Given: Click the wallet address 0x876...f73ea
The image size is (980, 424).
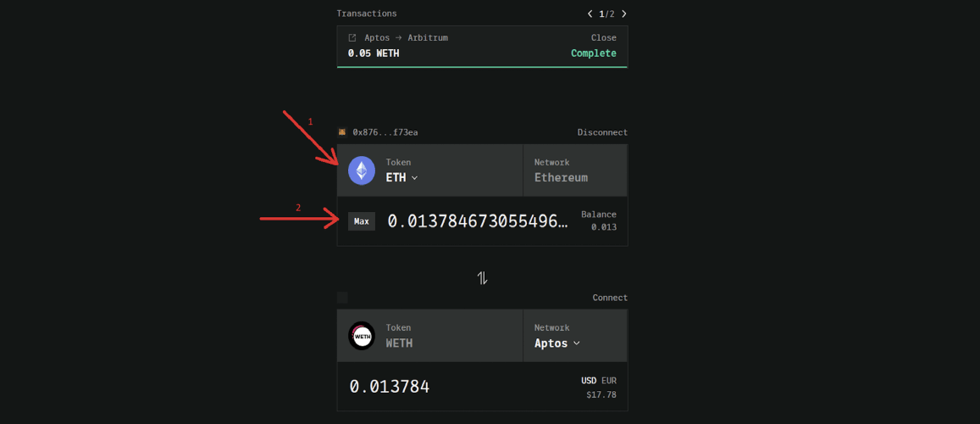Looking at the screenshot, I should 385,132.
